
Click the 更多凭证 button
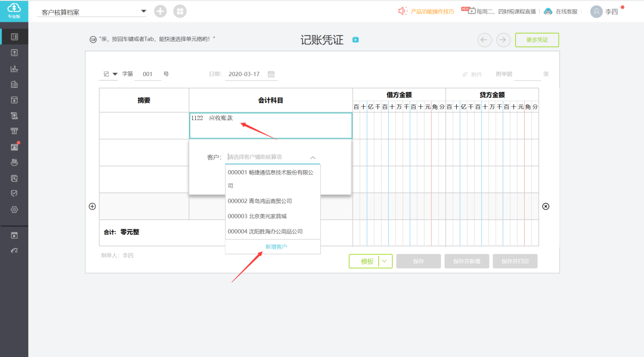point(536,40)
